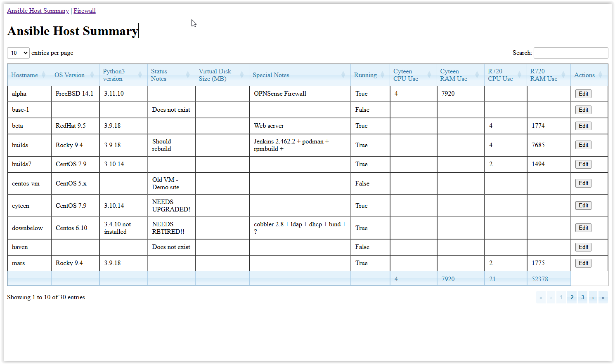Edit the mars host row
615x364 pixels.
tap(583, 263)
